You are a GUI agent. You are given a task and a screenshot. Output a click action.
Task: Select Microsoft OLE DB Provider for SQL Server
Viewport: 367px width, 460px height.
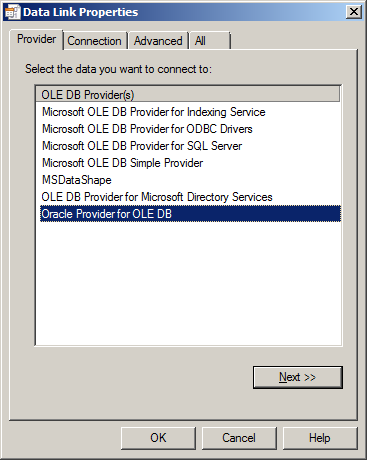point(142,146)
